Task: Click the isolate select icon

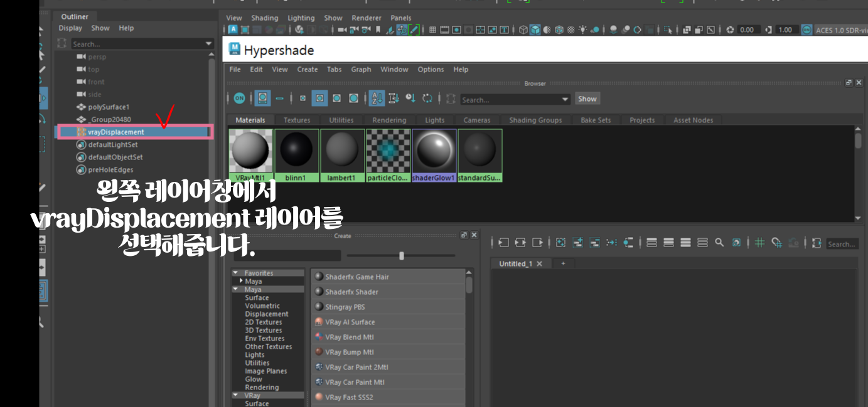Action: tap(668, 29)
